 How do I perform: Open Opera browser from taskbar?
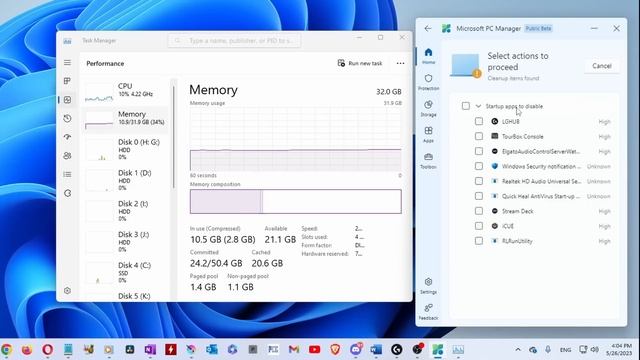pyautogui.click(x=47, y=349)
